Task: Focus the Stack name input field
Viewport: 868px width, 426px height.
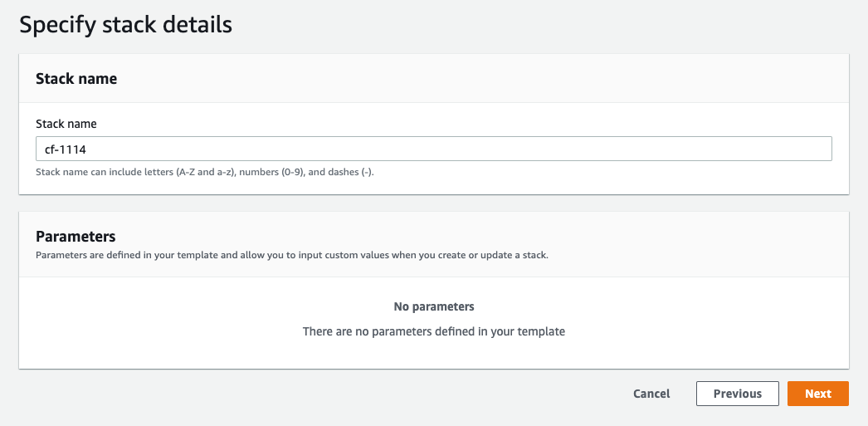Action: point(433,149)
